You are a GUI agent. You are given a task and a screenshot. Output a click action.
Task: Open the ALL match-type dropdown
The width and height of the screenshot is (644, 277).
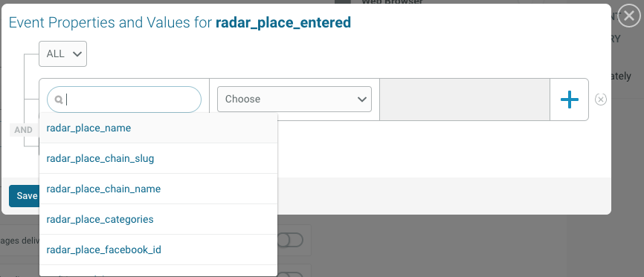pos(63,53)
